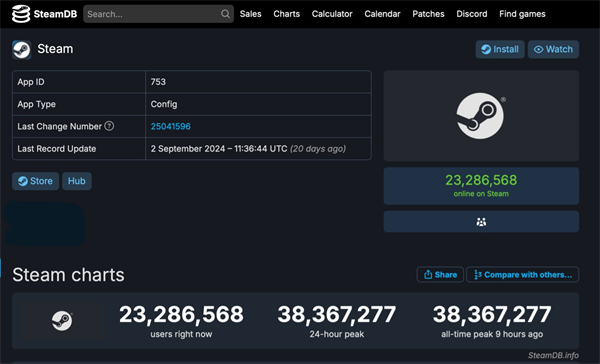Screen dimensions: 600x364
Task: Click the Install button
Action: click(x=500, y=49)
